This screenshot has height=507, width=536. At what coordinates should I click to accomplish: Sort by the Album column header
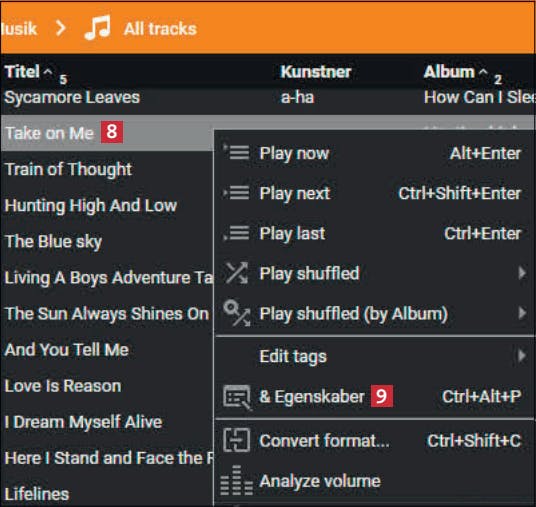pos(449,72)
